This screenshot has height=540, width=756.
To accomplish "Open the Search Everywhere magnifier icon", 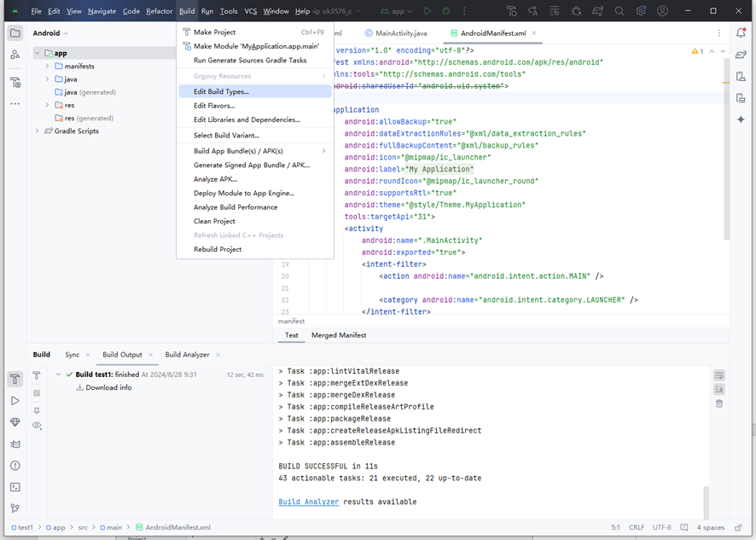I will [619, 11].
